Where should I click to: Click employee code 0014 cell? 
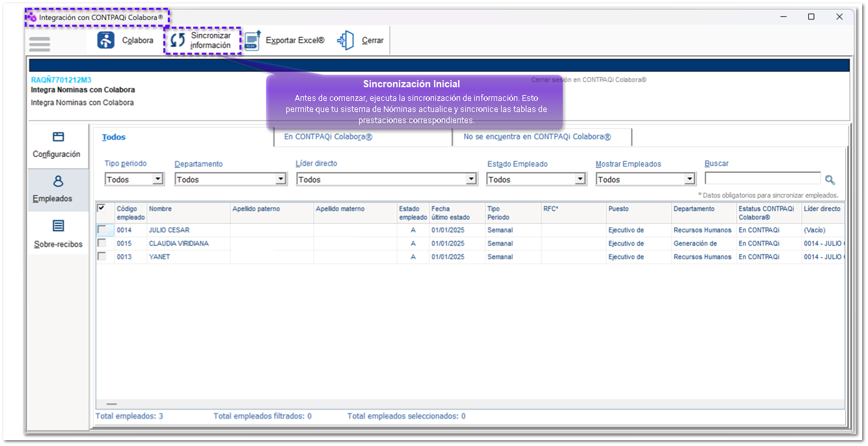coord(131,230)
